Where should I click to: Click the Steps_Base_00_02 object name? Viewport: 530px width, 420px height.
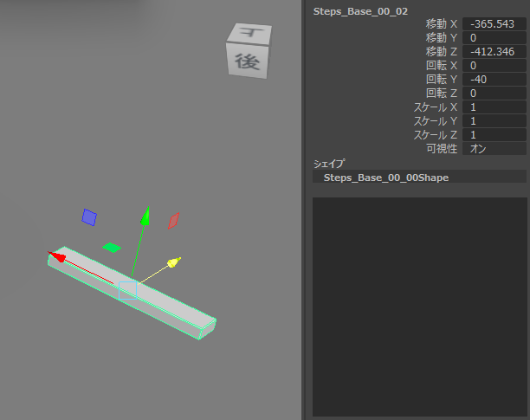tap(359, 10)
